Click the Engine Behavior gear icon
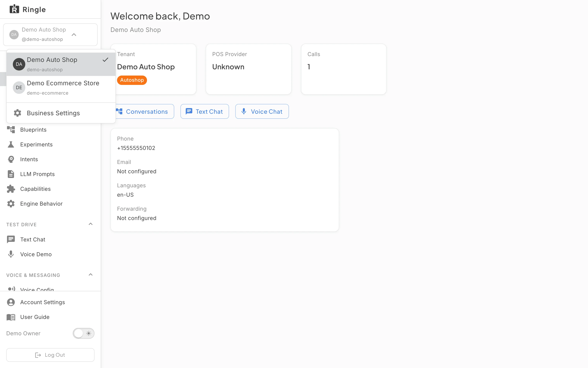 pyautogui.click(x=11, y=204)
